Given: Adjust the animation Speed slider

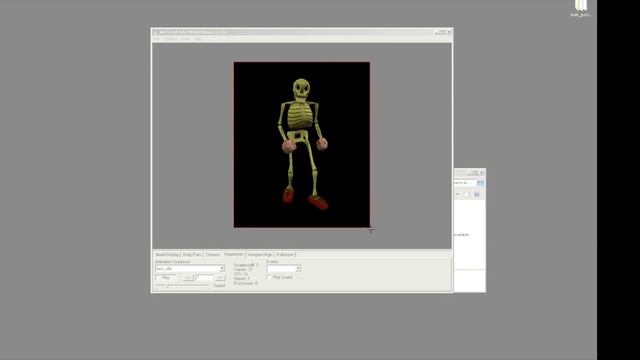Looking at the screenshot, I should [182, 285].
